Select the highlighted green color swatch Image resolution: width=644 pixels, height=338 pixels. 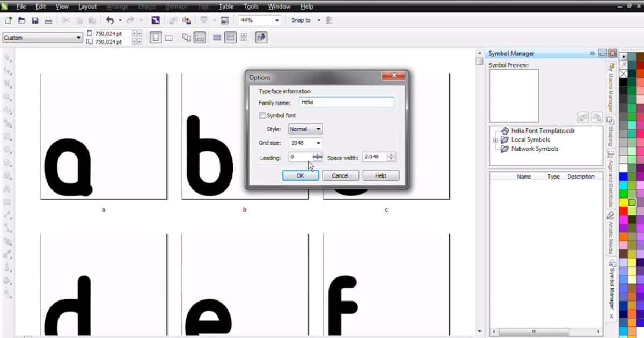pos(632,202)
